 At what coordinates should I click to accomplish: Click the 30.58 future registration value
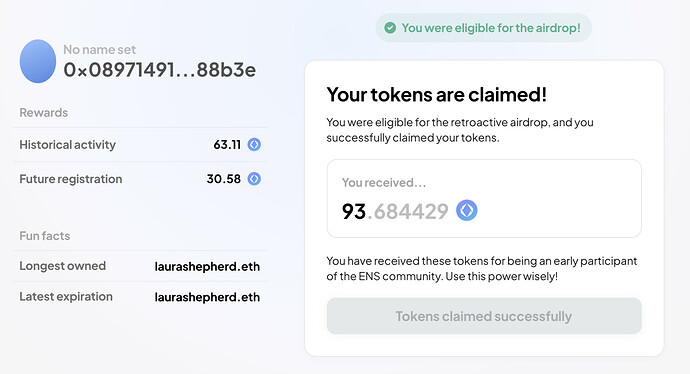coord(224,179)
